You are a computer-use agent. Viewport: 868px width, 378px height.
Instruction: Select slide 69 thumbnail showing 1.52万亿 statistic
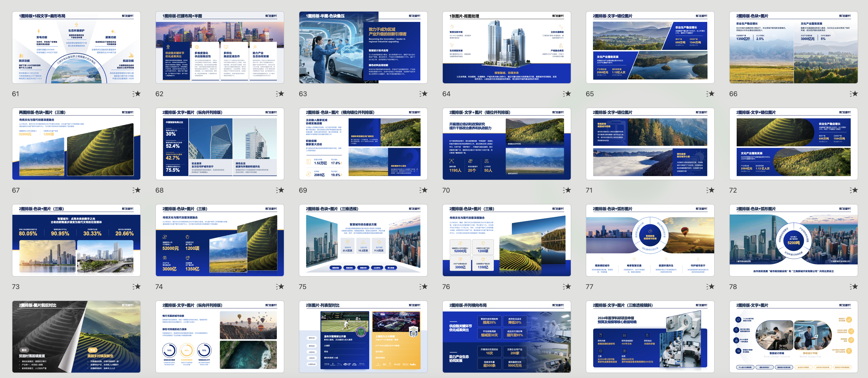[363, 144]
